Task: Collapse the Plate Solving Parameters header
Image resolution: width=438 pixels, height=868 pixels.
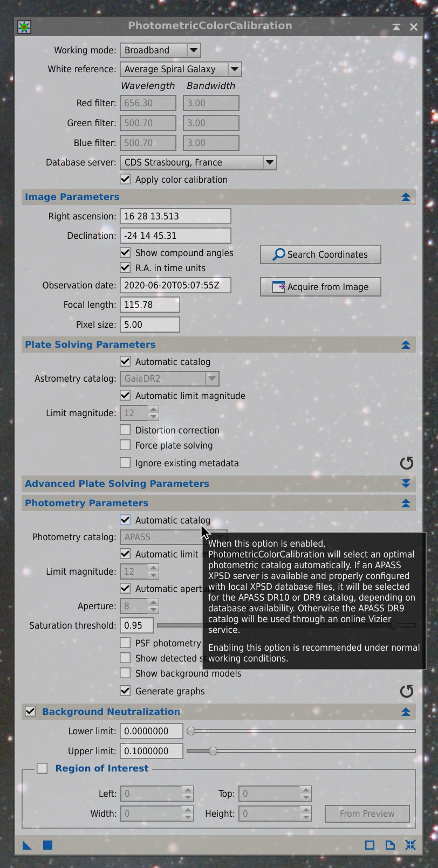Action: coord(218,345)
